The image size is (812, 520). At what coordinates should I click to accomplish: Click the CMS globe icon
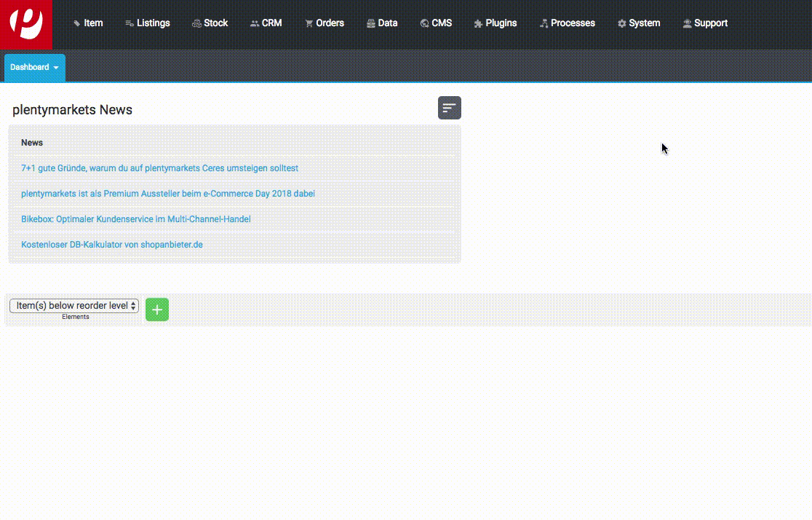coord(424,24)
